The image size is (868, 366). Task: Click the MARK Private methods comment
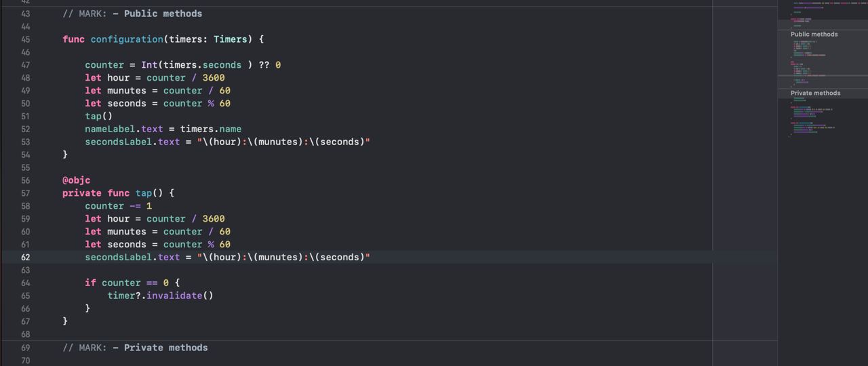click(x=135, y=348)
